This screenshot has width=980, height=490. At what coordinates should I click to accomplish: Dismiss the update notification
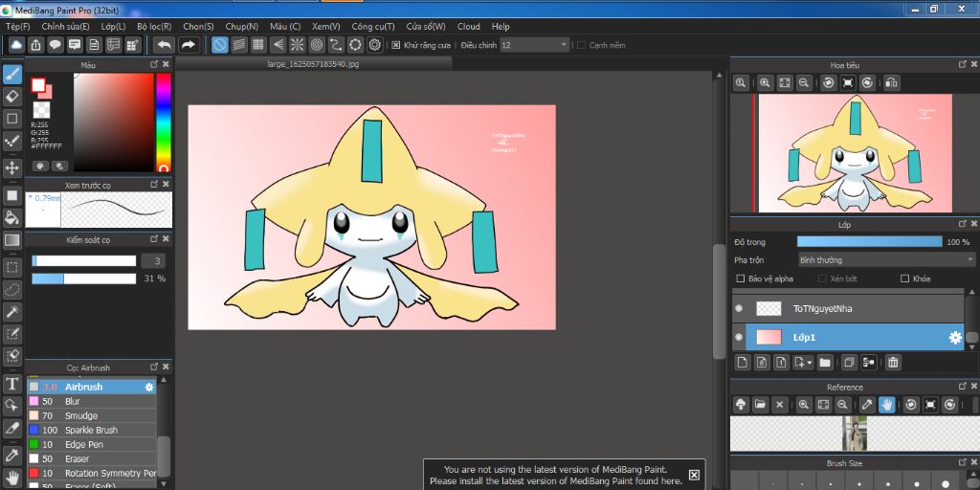[694, 475]
